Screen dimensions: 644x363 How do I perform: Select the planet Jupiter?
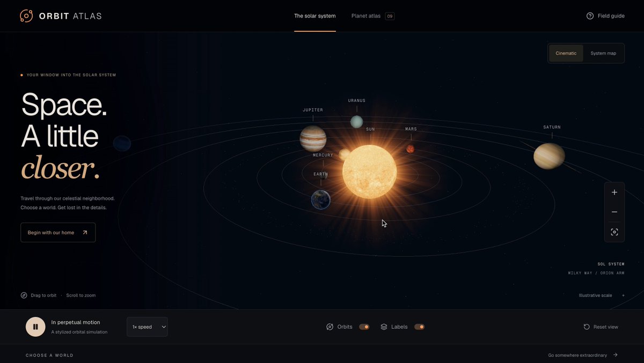(x=313, y=139)
